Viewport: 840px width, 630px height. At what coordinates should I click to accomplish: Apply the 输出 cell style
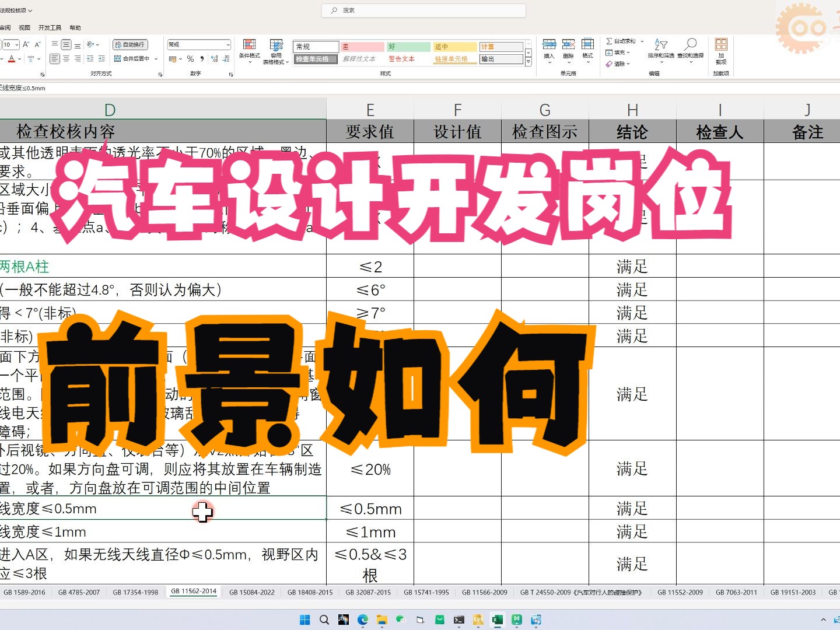pos(501,59)
